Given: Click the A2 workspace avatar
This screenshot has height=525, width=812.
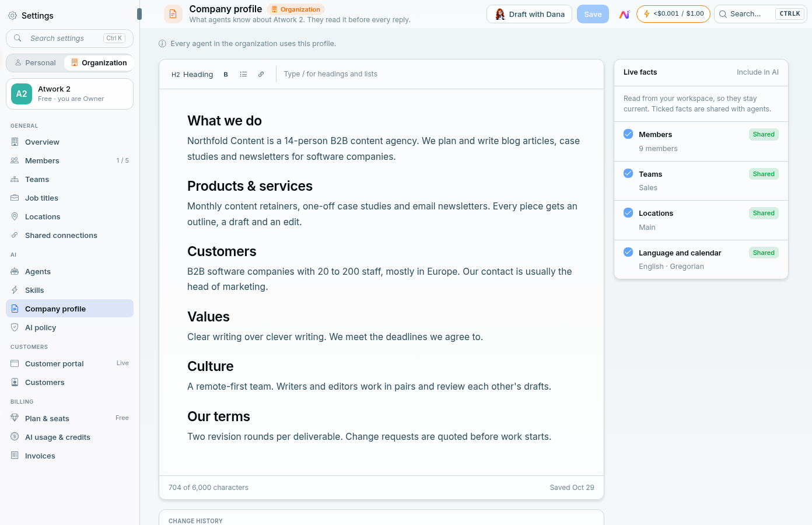Looking at the screenshot, I should tap(22, 94).
